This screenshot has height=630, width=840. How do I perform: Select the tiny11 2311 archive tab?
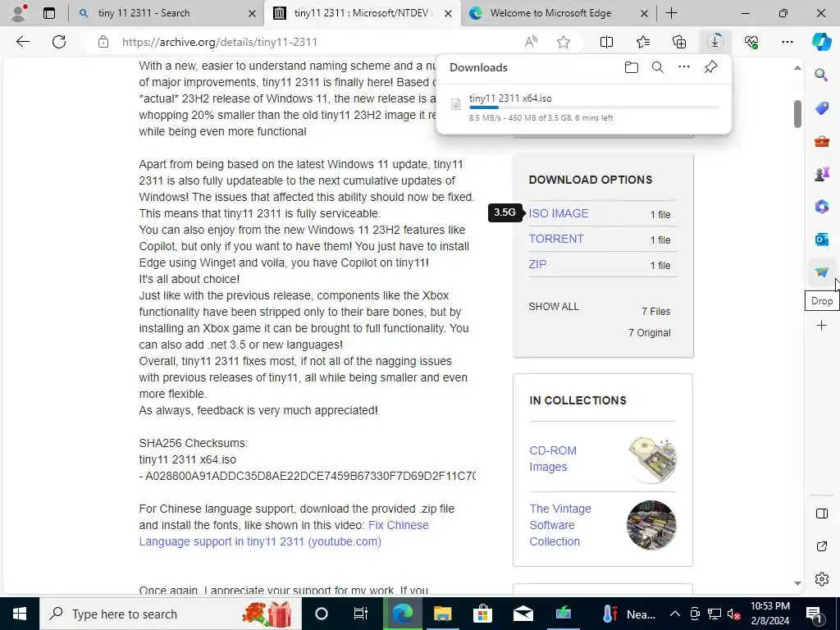tap(363, 13)
